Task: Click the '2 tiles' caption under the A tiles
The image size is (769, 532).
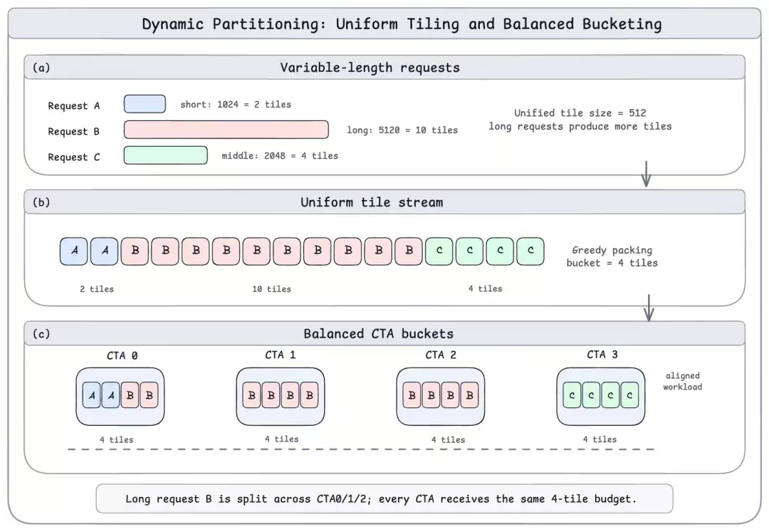Action: (97, 289)
